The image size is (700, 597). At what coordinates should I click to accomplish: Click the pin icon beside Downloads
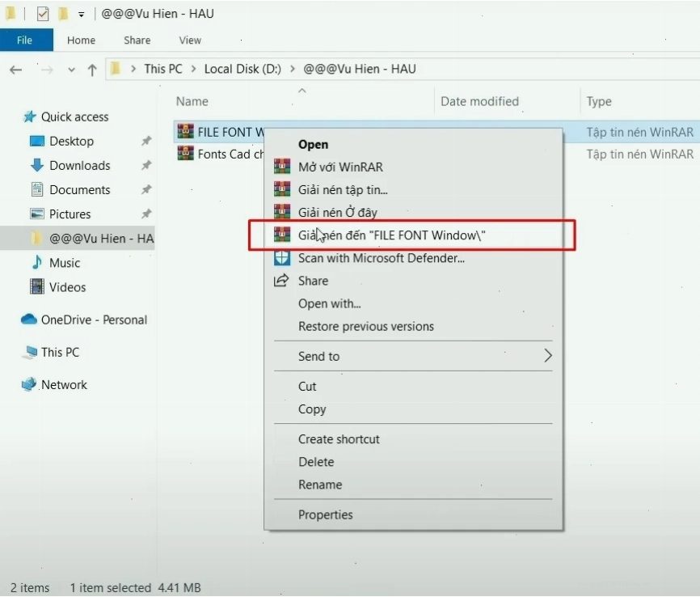pos(146,165)
